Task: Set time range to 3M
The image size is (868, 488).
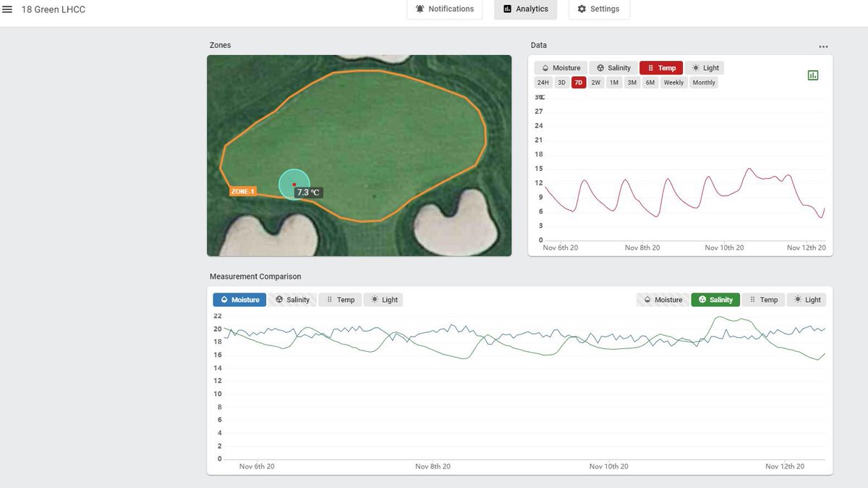Action: (x=632, y=83)
